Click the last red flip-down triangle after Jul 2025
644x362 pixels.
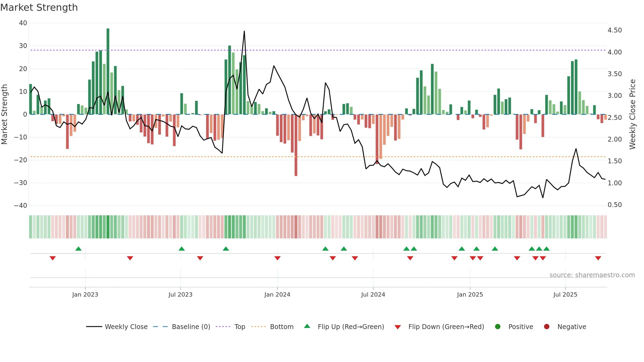(598, 258)
